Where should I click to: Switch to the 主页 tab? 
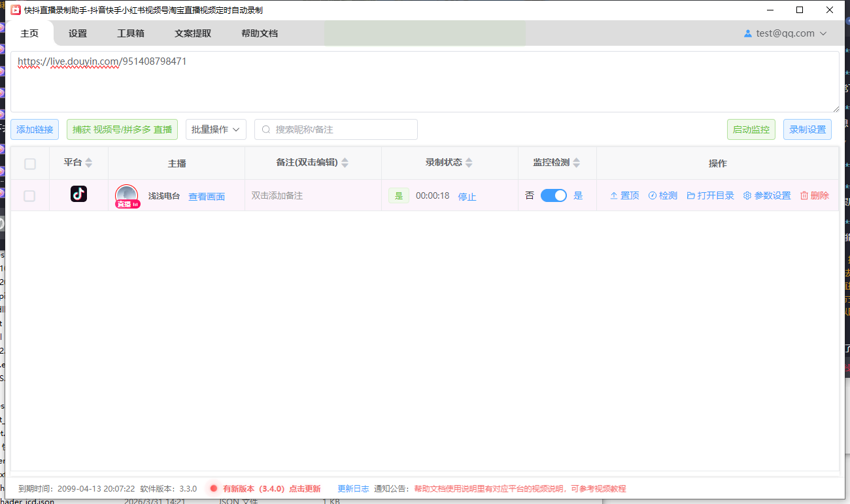29,33
